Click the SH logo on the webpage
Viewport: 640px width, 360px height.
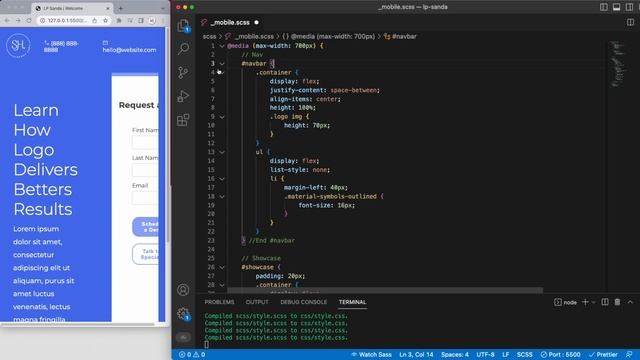(x=18, y=46)
